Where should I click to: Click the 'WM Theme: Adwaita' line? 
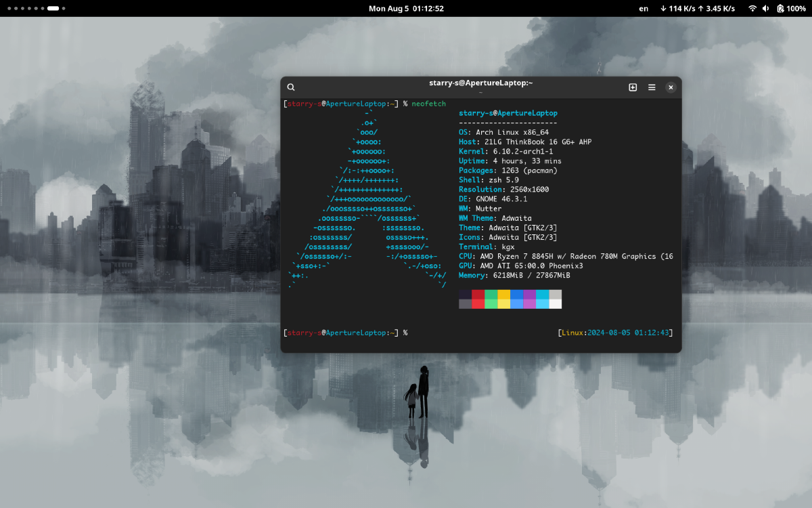pyautogui.click(x=495, y=218)
